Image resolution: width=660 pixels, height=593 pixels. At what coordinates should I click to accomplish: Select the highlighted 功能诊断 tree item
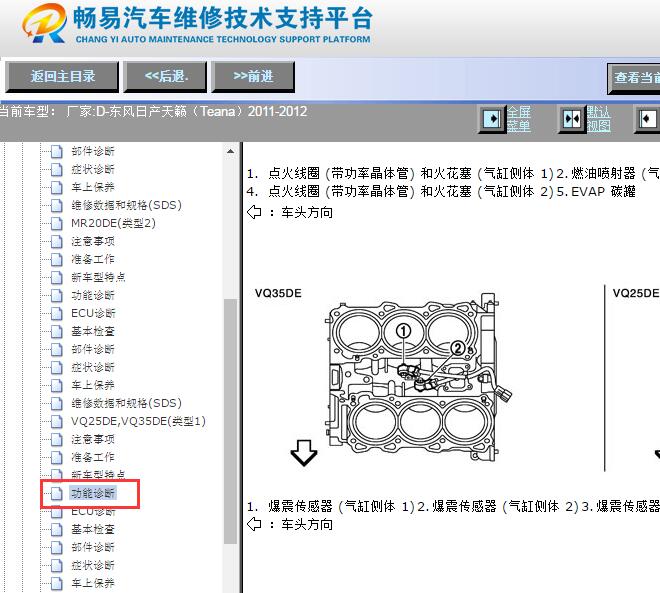click(93, 493)
